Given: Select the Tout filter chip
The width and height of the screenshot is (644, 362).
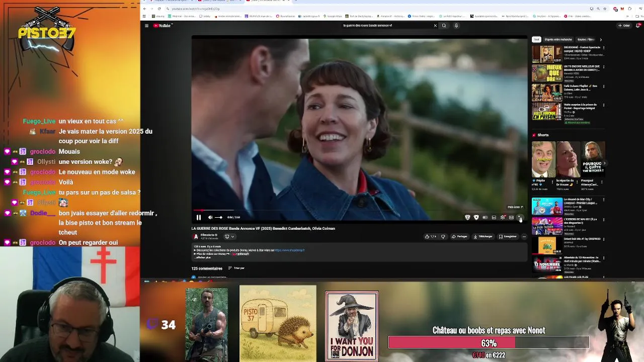Looking at the screenshot, I should click(536, 39).
